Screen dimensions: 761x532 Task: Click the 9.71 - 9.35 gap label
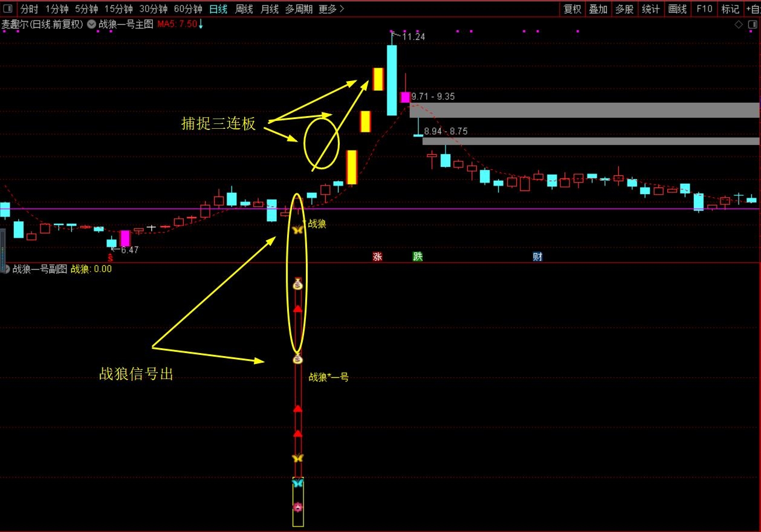pos(433,97)
